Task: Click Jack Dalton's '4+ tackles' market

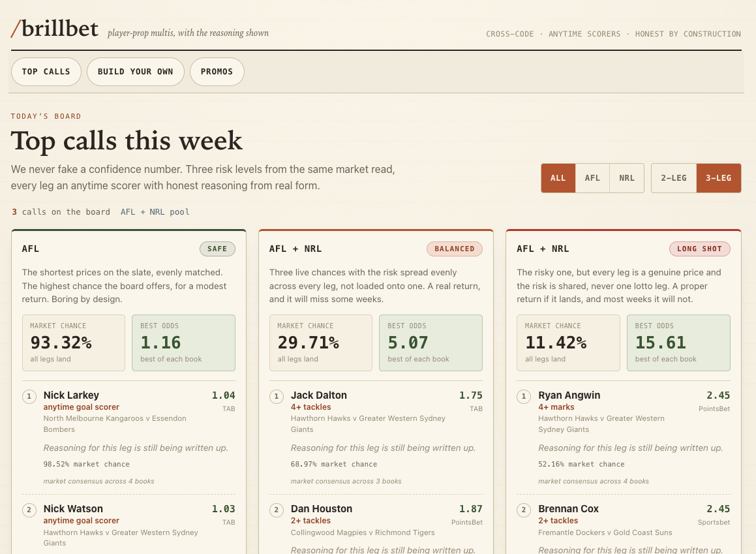Action: [310, 407]
